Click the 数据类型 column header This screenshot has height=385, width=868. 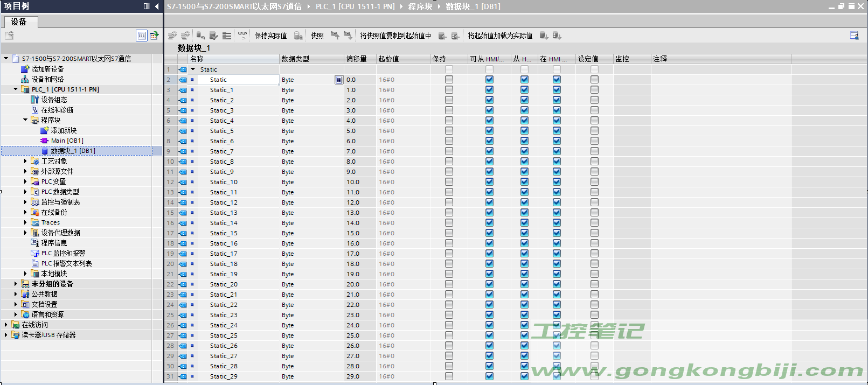pyautogui.click(x=311, y=59)
